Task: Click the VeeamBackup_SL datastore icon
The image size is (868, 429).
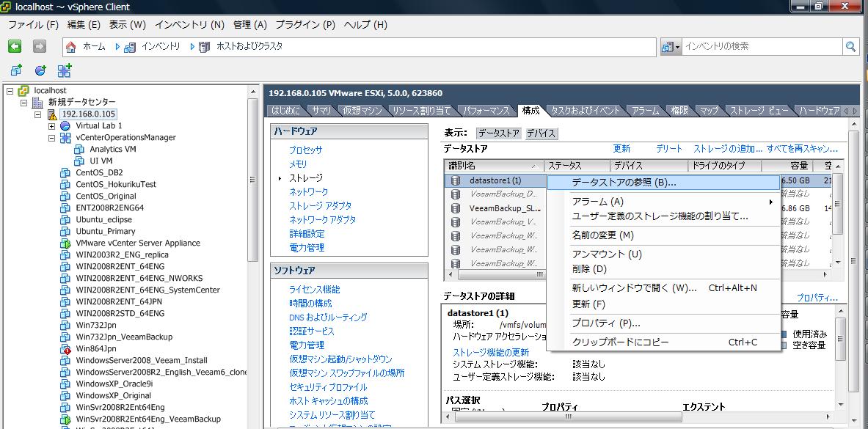Action: tap(456, 209)
